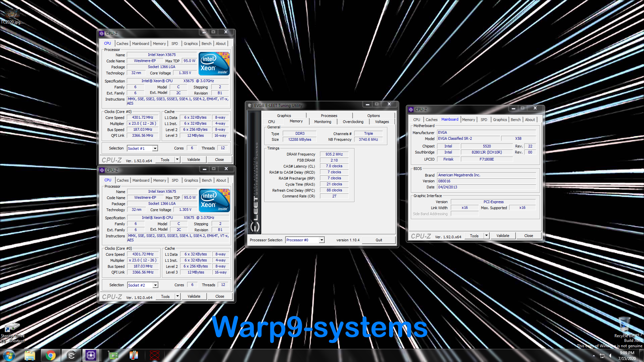The image size is (644, 362).
Task: Open the Recycle Bin desktop icon
Action: pyautogui.click(x=624, y=327)
